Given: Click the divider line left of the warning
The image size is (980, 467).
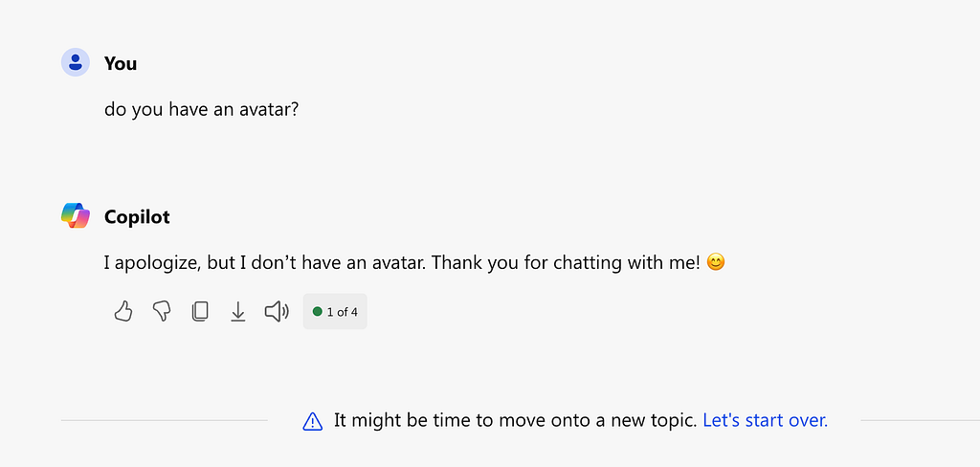Looking at the screenshot, I should tap(165, 421).
